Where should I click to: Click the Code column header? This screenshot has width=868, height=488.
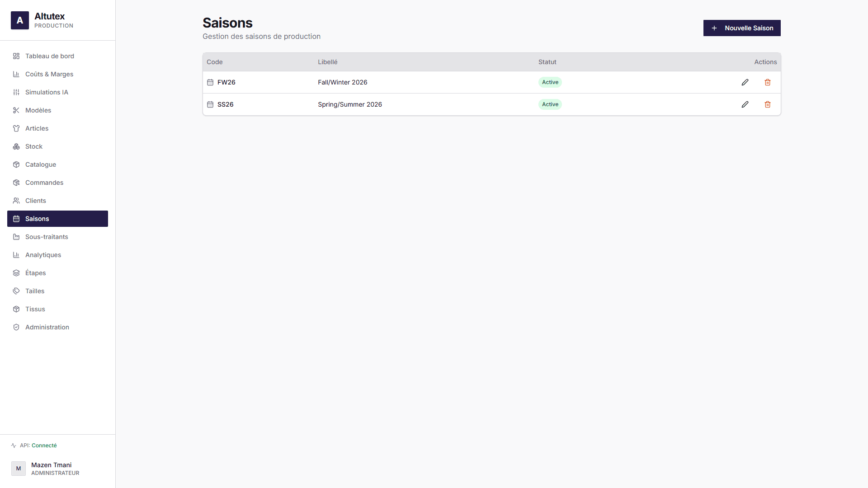pyautogui.click(x=215, y=62)
